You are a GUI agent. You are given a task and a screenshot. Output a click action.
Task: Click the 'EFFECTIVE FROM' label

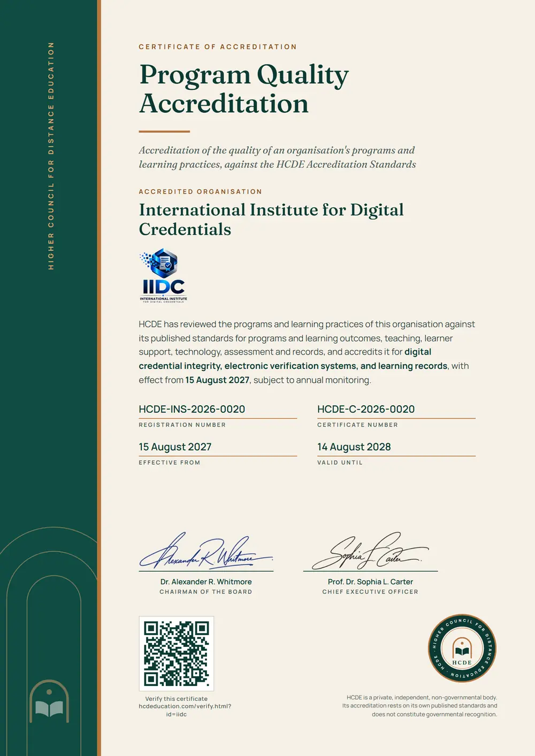pyautogui.click(x=170, y=462)
